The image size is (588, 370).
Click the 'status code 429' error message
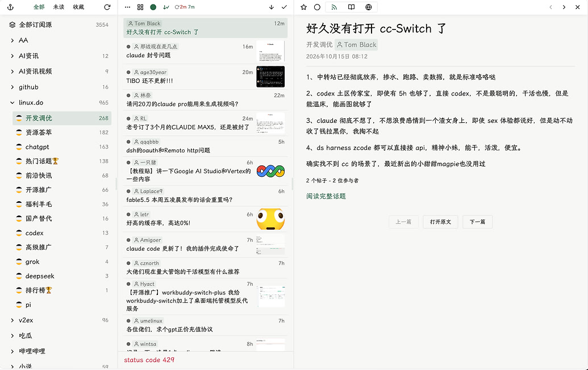(x=149, y=360)
